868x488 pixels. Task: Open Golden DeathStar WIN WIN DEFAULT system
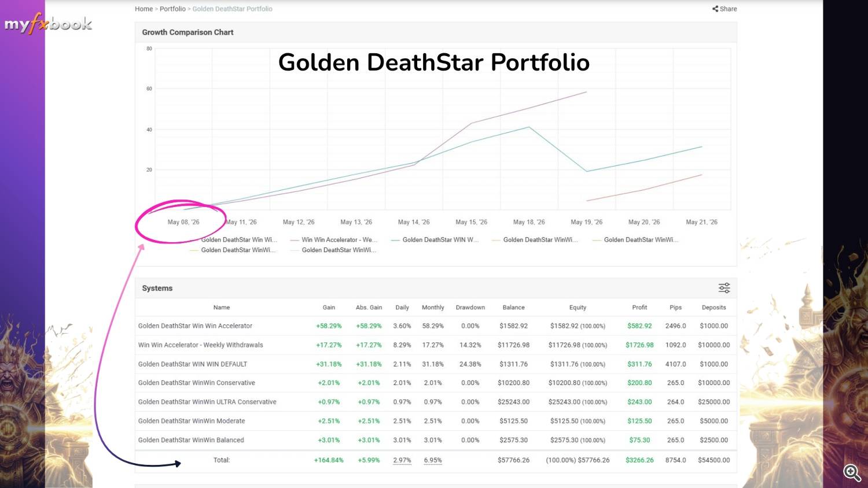[x=193, y=364]
